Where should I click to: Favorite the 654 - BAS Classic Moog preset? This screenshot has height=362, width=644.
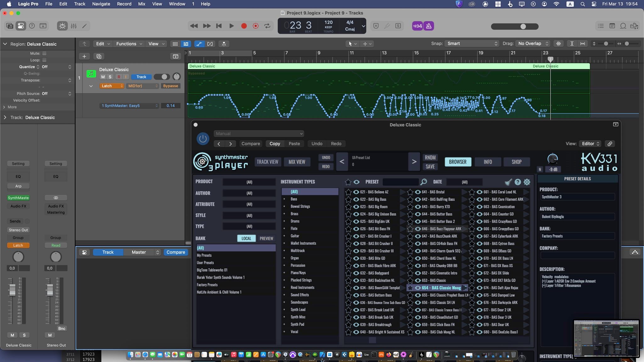410,288
